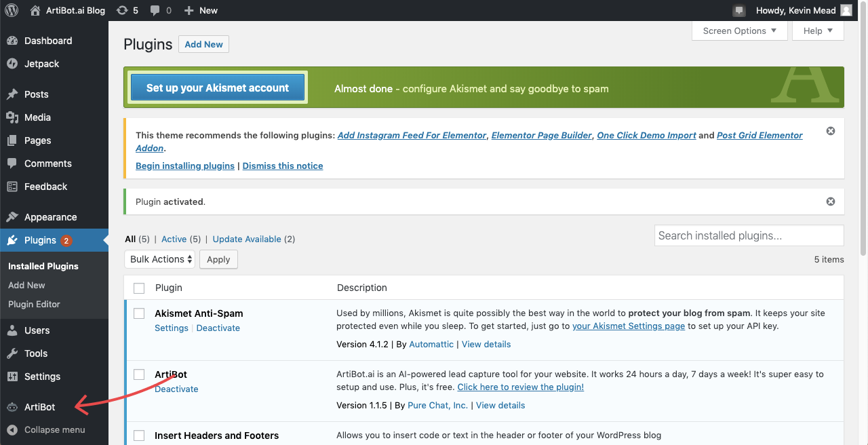Open Kevin Mead's user avatar menu

pos(846,10)
